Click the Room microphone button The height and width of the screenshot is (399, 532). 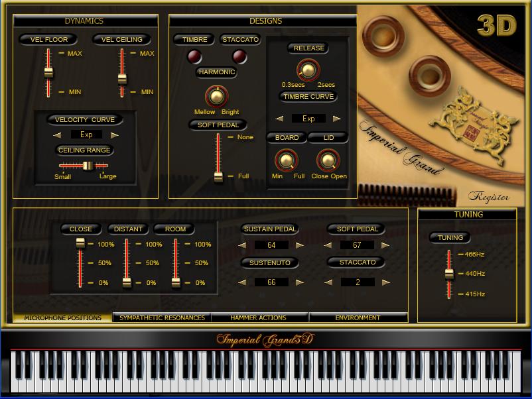pos(175,229)
